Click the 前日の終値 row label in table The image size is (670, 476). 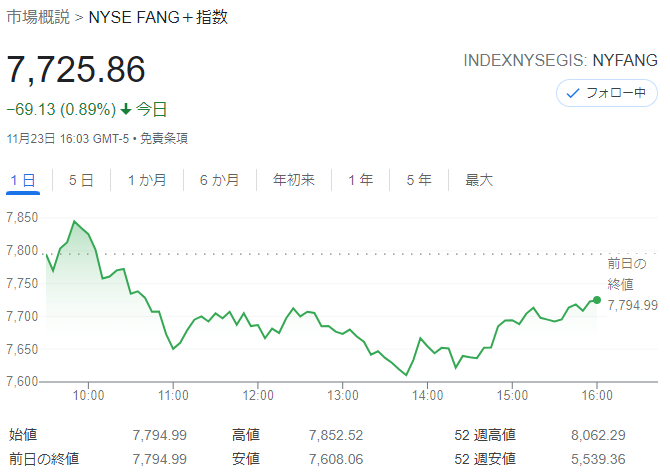[44, 459]
